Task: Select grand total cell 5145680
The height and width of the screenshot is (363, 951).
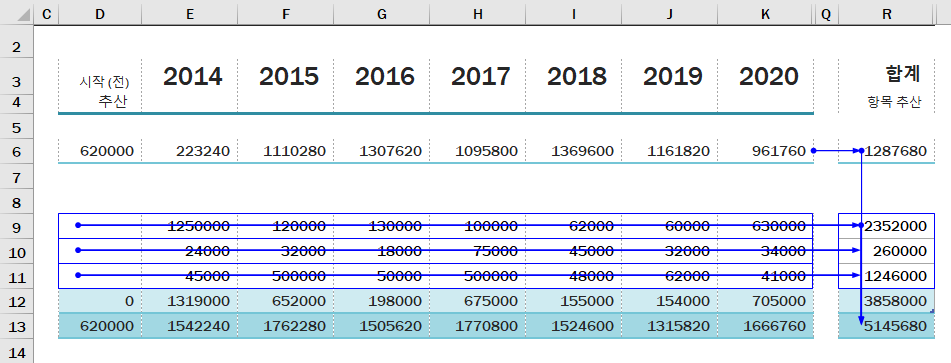Action: pos(887,327)
